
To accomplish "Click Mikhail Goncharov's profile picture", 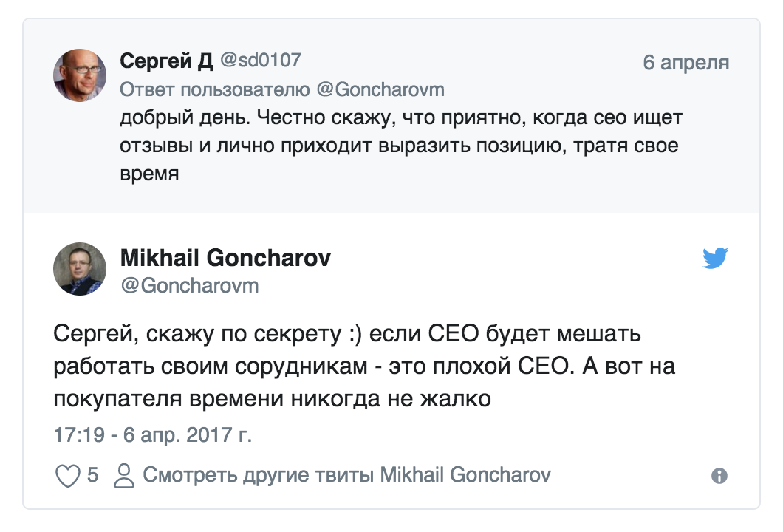I will (x=81, y=267).
